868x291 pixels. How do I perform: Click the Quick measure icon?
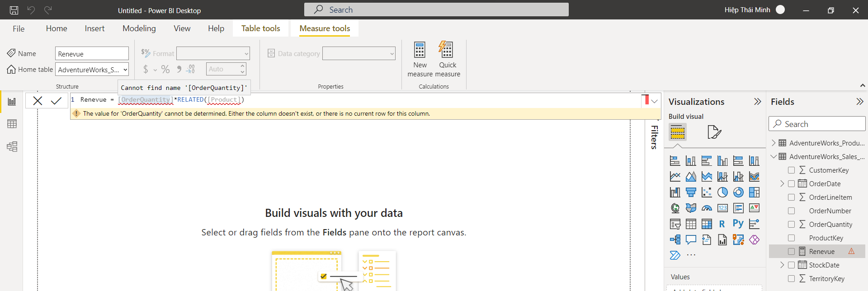pyautogui.click(x=447, y=50)
